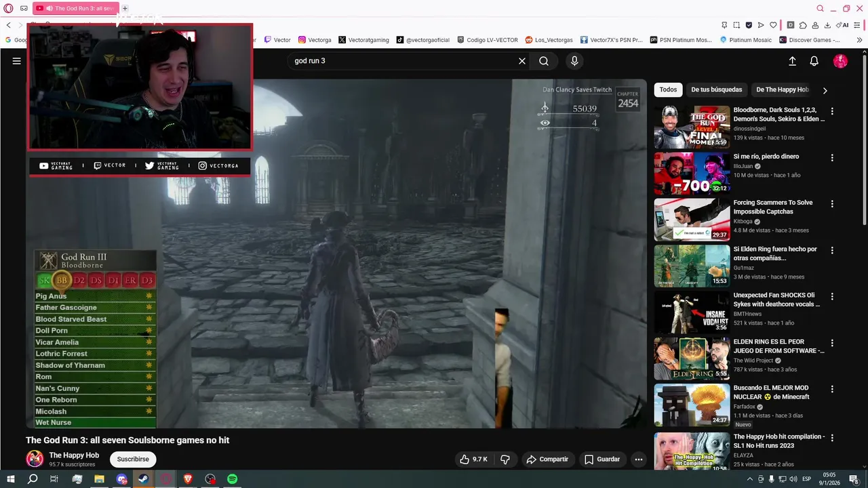Screen dimensions: 868x488
Task: Show hidden system tray icons chevron
Action: pyautogui.click(x=749, y=479)
